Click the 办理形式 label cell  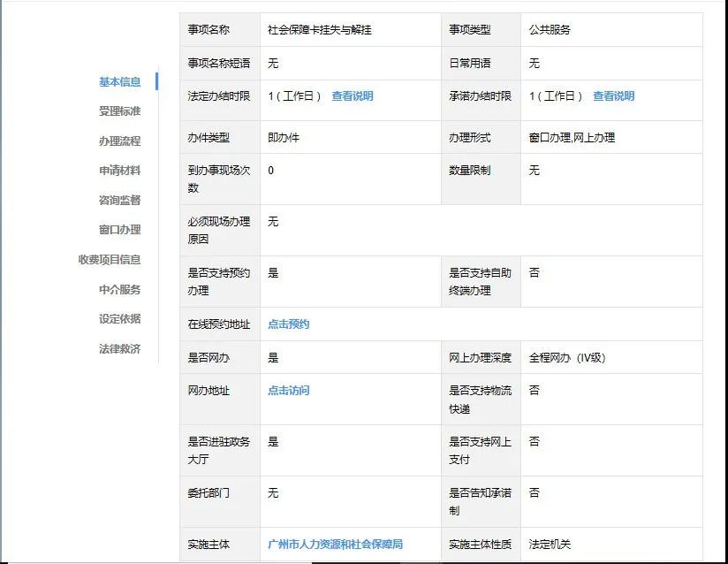coord(481,138)
